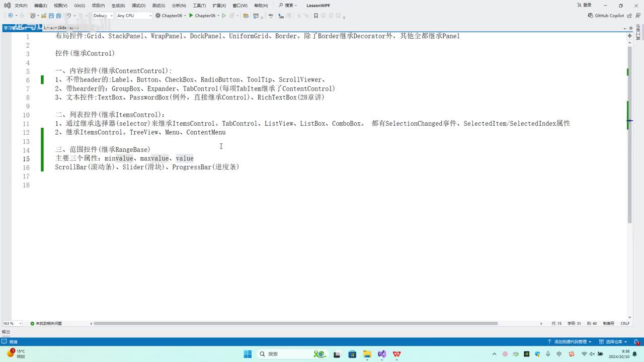Open the 扩展(X) menu
This screenshot has height=362, width=644.
219,6
